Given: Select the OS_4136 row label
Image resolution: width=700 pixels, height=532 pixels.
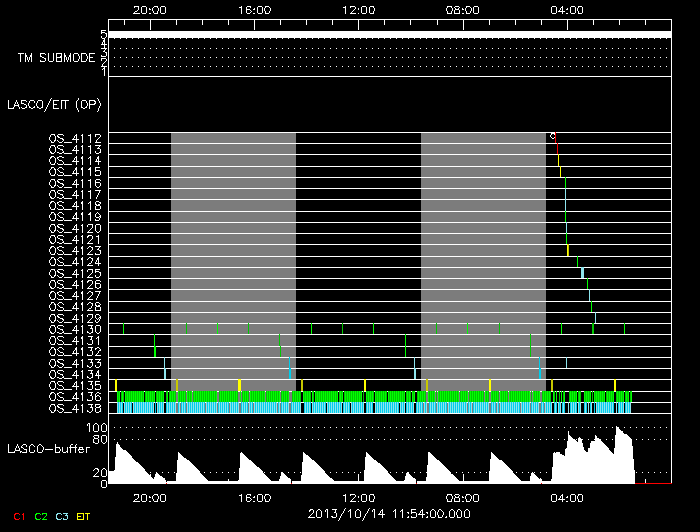Looking at the screenshot, I should pyautogui.click(x=75, y=397).
